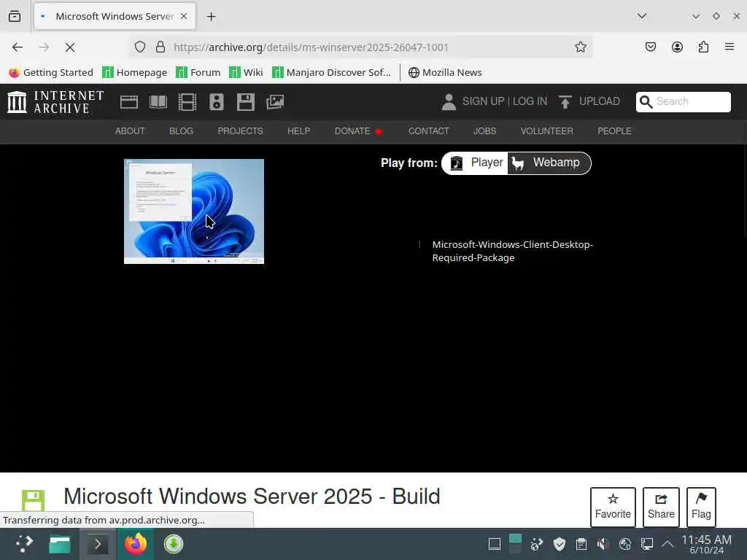Click the SIGN UP link
Screen dimensions: 747x560
coord(483,101)
